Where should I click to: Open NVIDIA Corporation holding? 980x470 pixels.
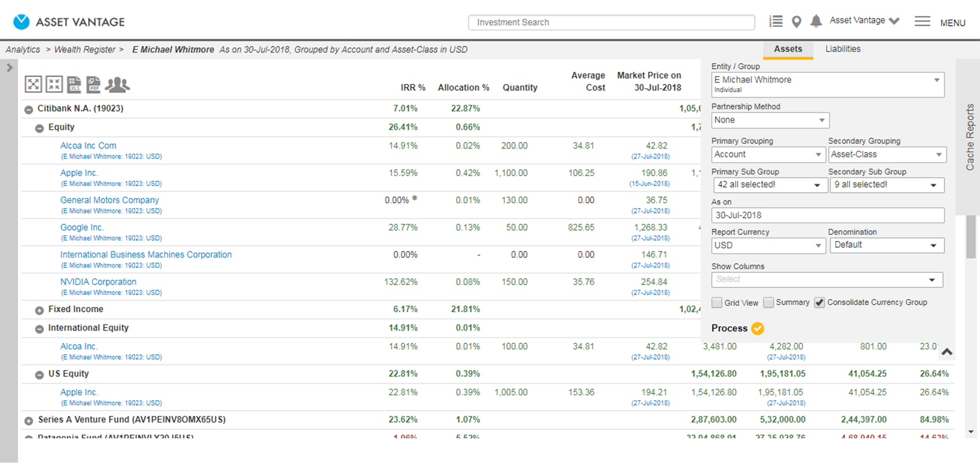pyautogui.click(x=98, y=282)
